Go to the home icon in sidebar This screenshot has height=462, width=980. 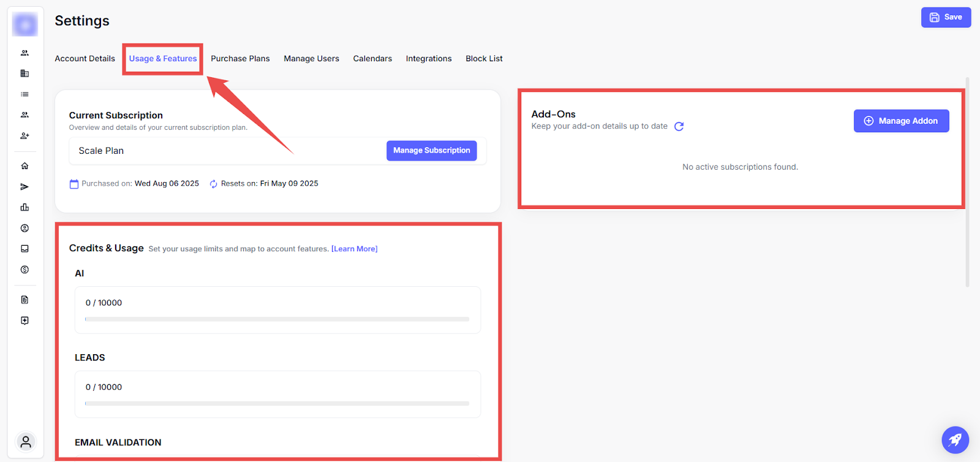coord(24,166)
